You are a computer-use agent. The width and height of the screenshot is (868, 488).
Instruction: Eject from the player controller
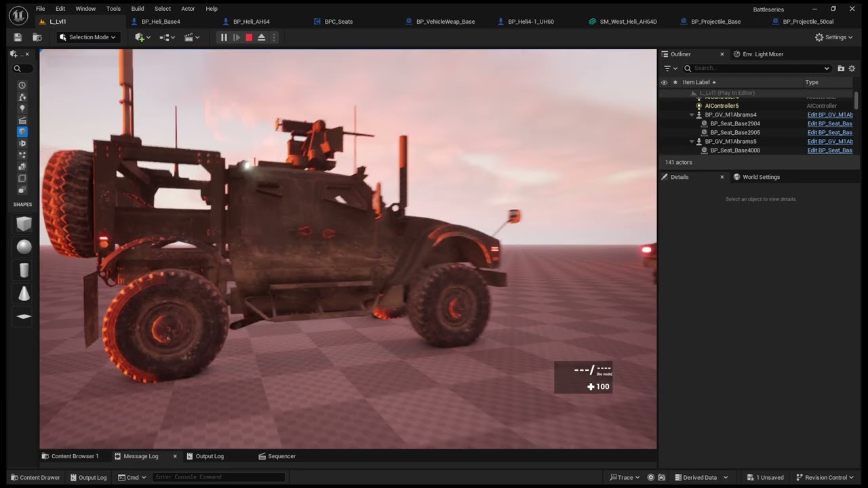tap(261, 37)
